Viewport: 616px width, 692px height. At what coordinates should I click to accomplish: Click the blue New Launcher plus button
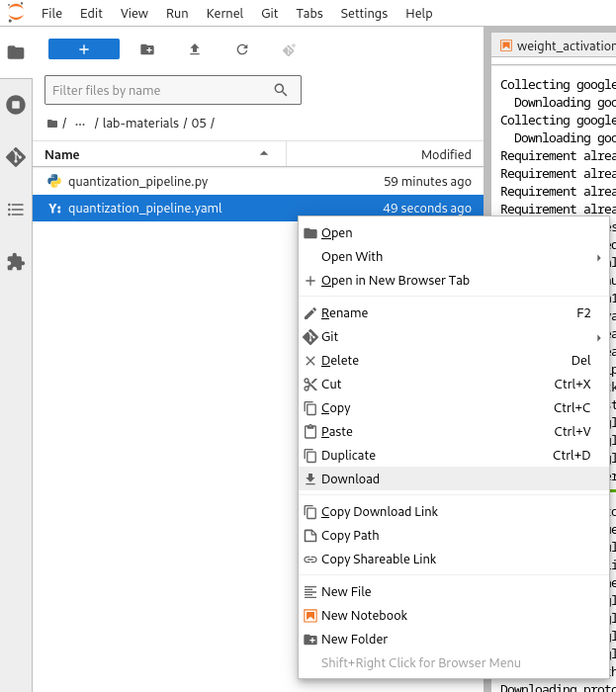click(84, 49)
